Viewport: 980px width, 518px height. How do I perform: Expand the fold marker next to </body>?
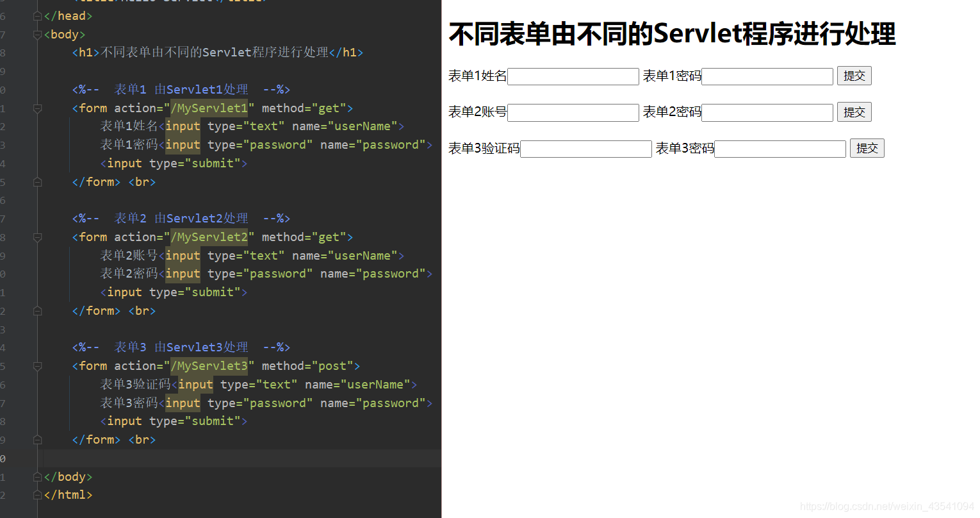pyautogui.click(x=37, y=476)
